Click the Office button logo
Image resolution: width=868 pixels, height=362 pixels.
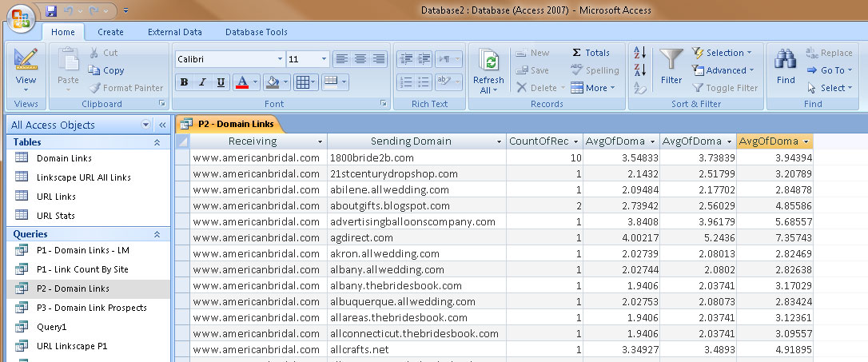[x=21, y=18]
